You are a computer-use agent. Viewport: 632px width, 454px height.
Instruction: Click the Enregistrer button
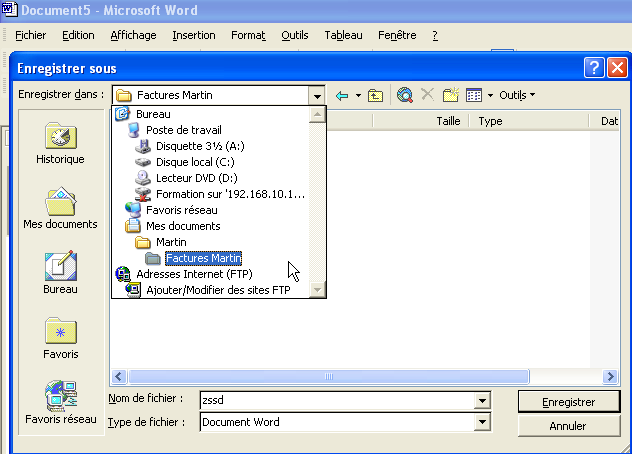pyautogui.click(x=569, y=402)
